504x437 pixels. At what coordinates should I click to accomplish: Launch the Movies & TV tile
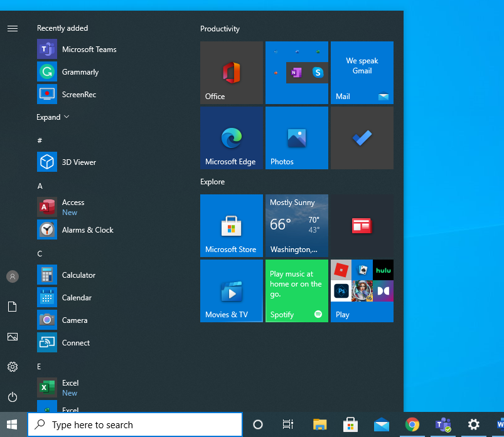pos(232,290)
